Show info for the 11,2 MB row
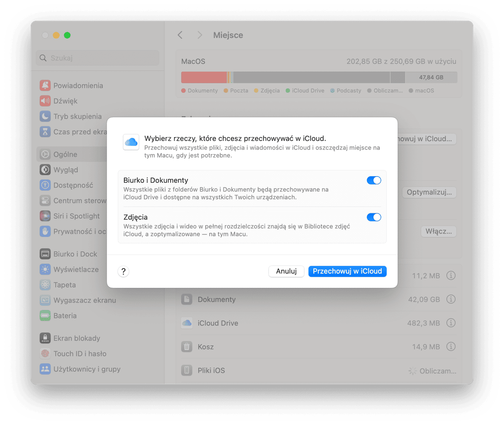The width and height of the screenshot is (504, 425). coord(451,275)
